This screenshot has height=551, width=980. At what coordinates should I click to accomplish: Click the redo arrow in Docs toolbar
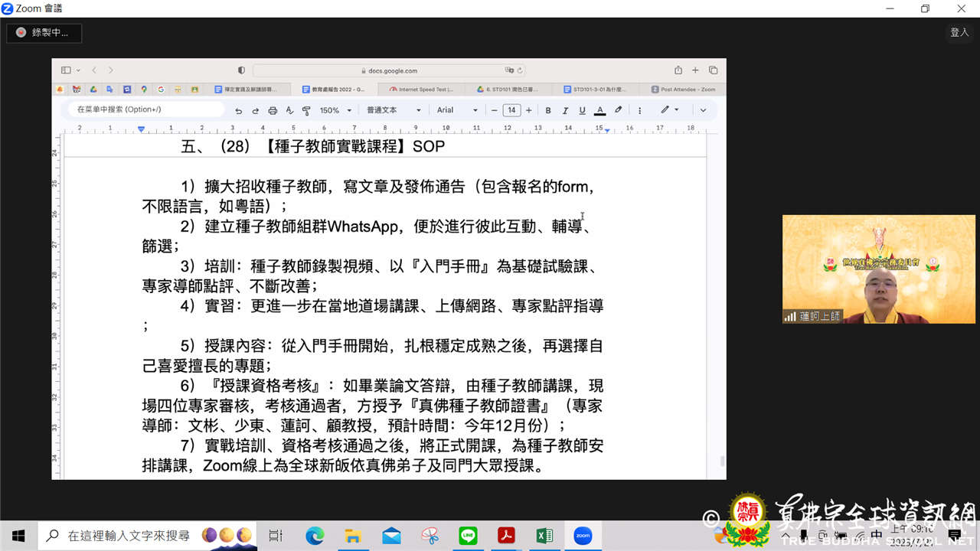click(256, 110)
